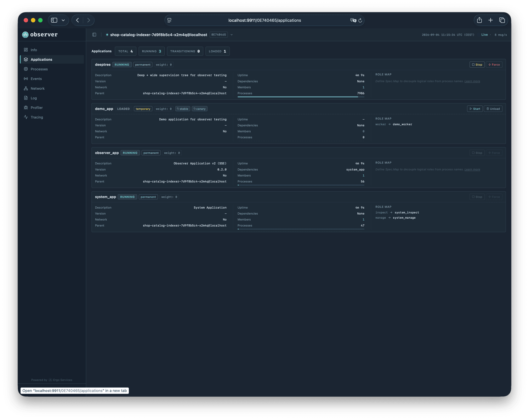Viewport: 529px width, 420px height.
Task: Click the page settings icon in address bar
Action: point(169,20)
